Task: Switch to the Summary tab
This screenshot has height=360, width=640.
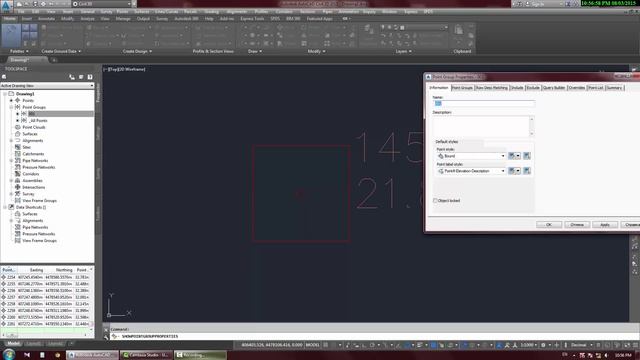Action: [x=614, y=88]
